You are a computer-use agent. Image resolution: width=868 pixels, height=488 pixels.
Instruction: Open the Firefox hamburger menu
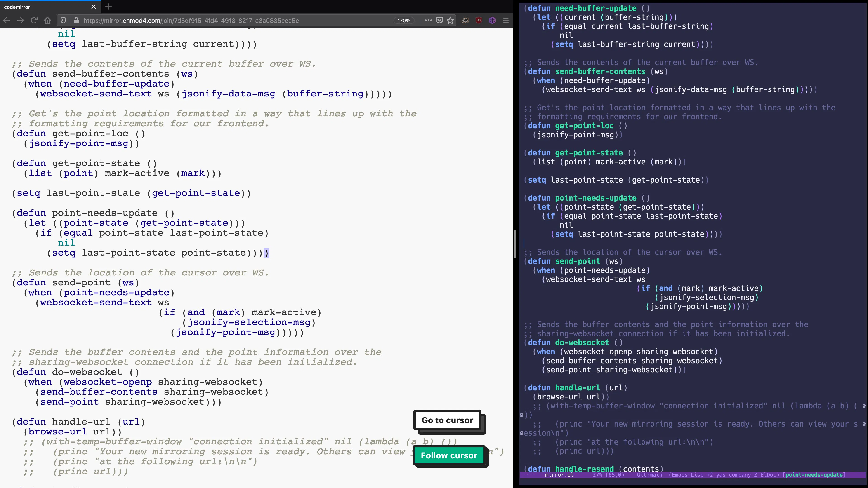click(506, 21)
